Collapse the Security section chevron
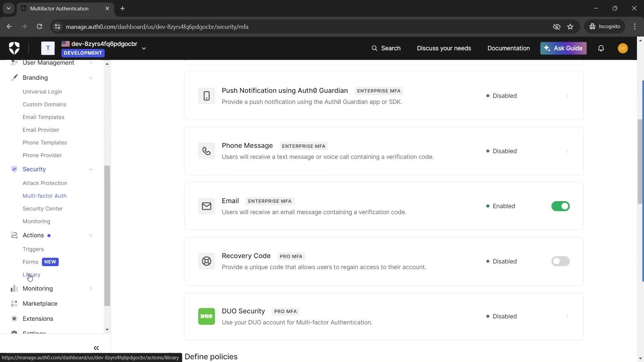 91,169
